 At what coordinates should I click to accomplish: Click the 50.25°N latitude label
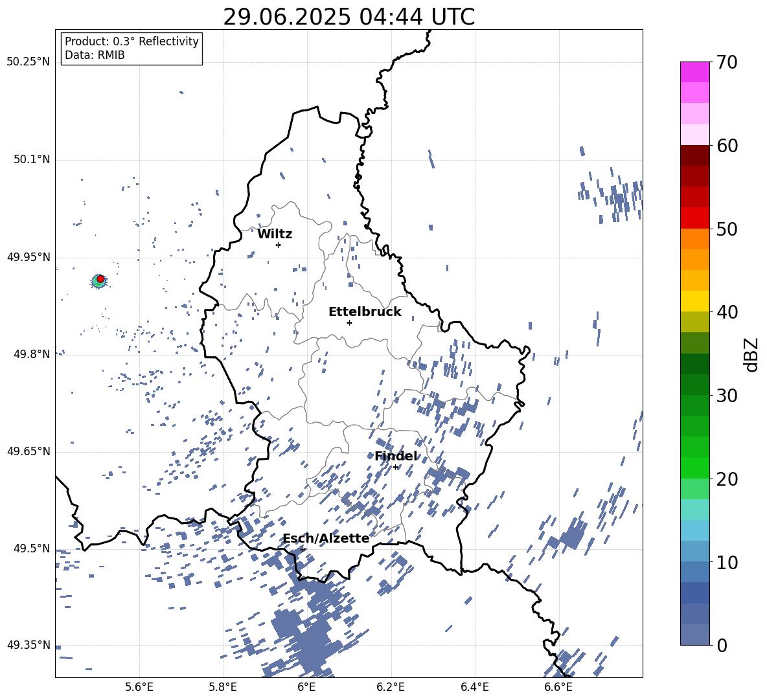point(29,62)
